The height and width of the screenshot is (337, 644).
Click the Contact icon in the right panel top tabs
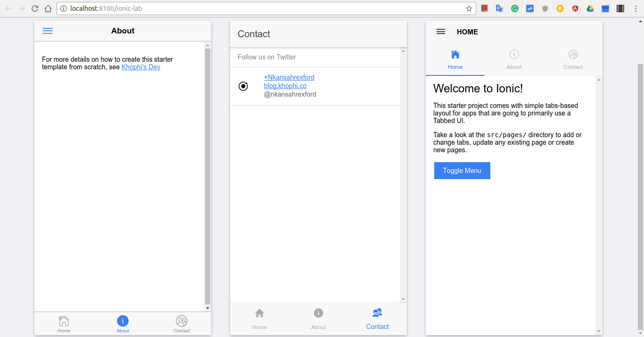coord(573,55)
